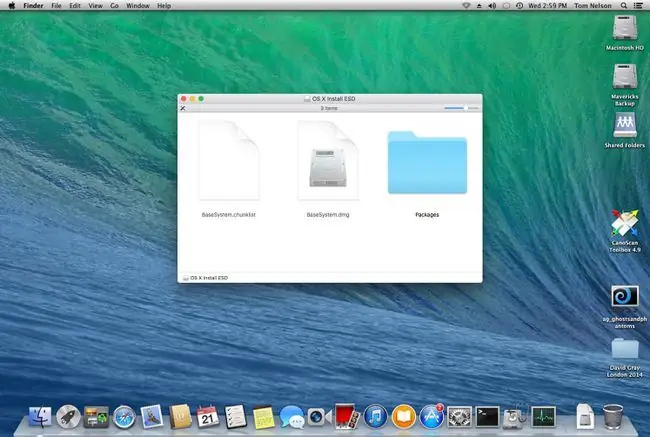Open Mail from the Dock

click(x=152, y=416)
